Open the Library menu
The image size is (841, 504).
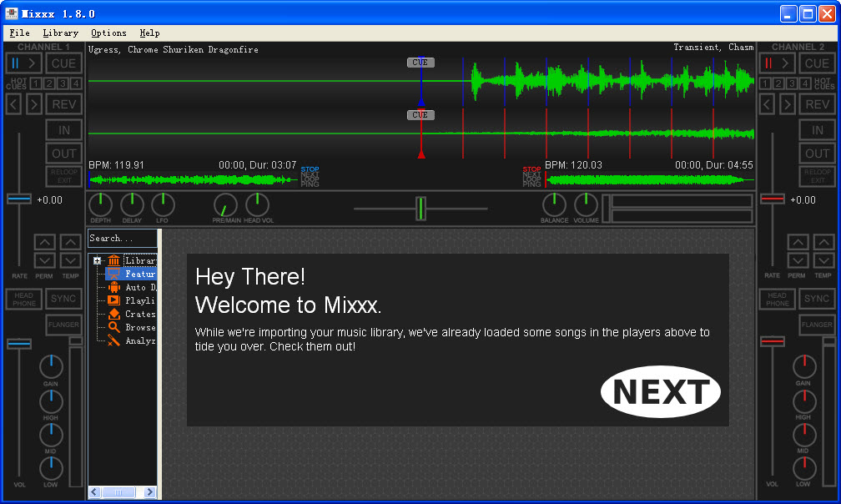[x=61, y=33]
